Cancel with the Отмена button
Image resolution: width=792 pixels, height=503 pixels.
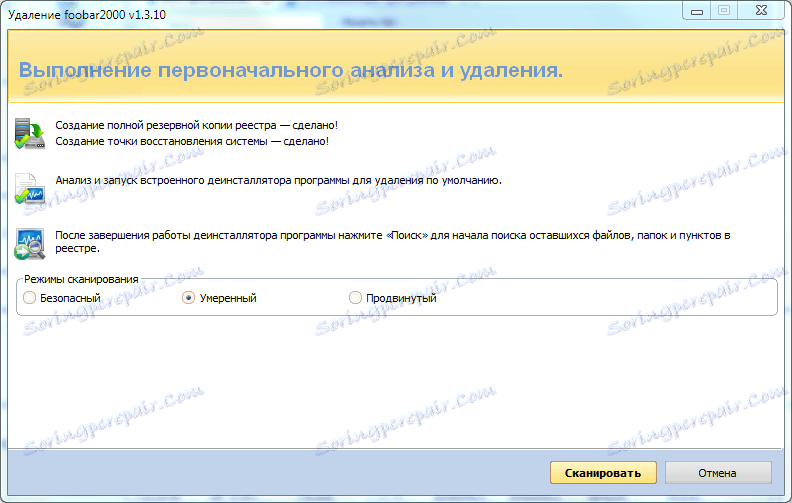coord(718,473)
